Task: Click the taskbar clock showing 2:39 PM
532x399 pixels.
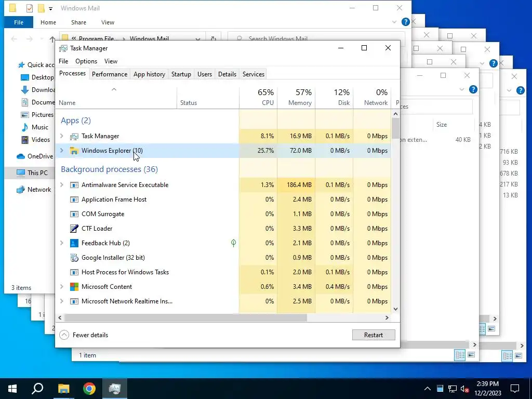Action: pos(487,389)
